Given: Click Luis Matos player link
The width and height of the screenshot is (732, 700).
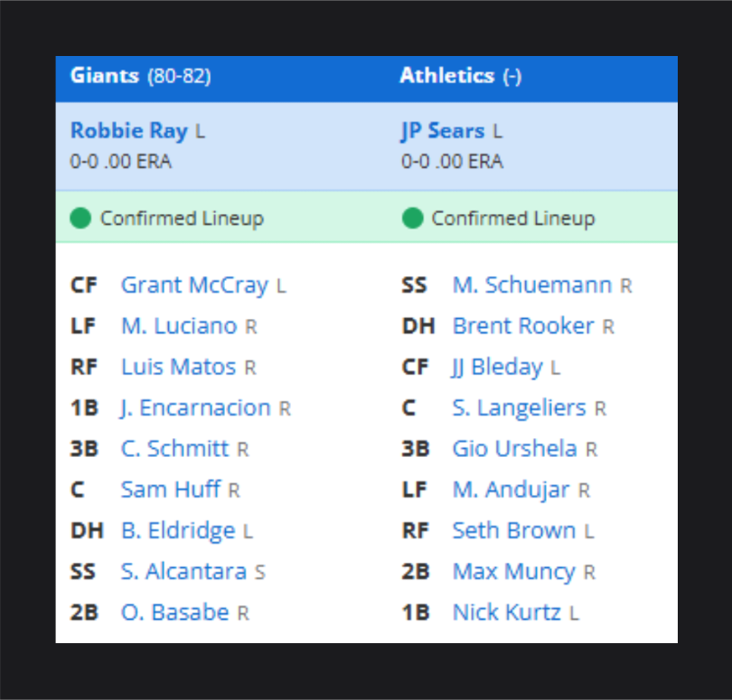Looking at the screenshot, I should tap(178, 368).
